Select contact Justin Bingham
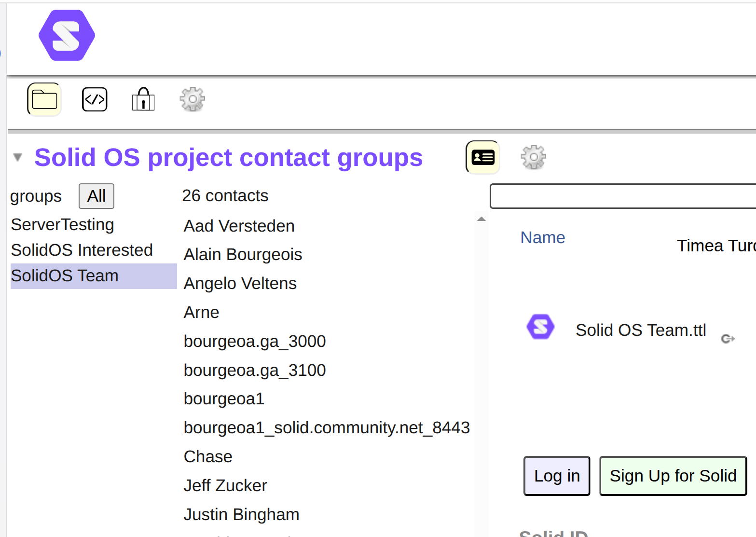 coord(242,514)
